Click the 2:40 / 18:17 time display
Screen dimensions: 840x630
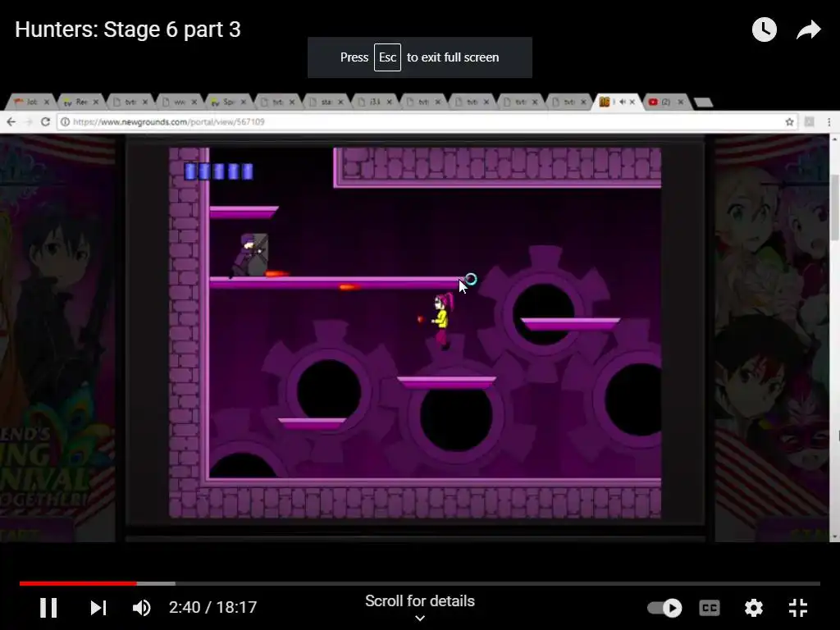(x=212, y=608)
